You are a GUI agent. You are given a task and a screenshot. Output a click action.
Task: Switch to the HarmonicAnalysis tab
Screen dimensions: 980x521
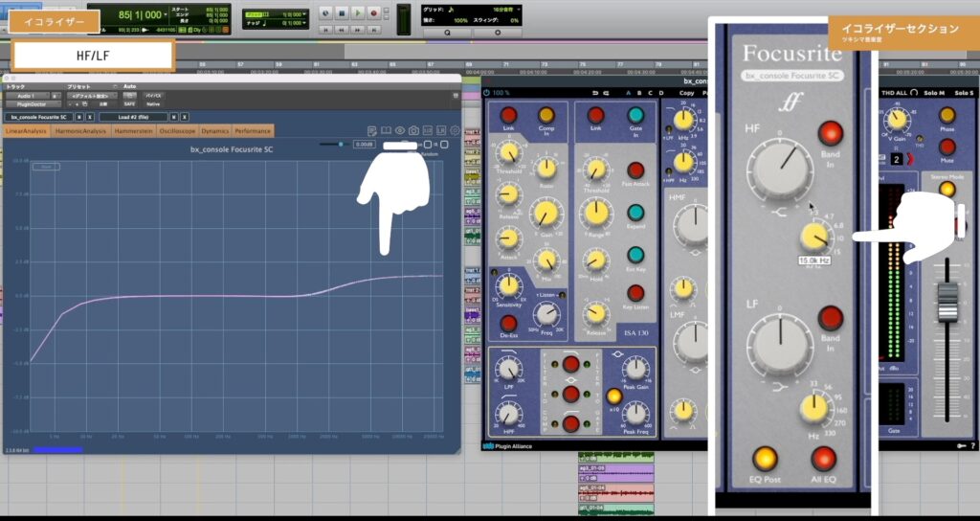click(x=80, y=130)
